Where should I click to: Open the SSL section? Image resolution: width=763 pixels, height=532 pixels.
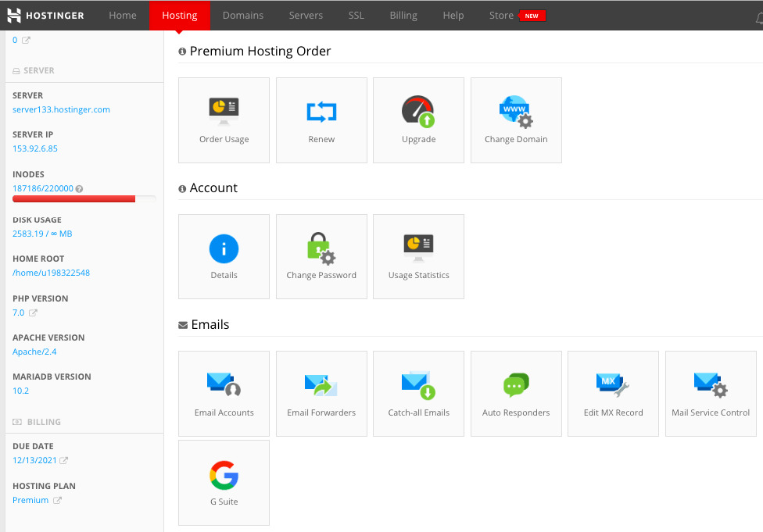tap(356, 15)
